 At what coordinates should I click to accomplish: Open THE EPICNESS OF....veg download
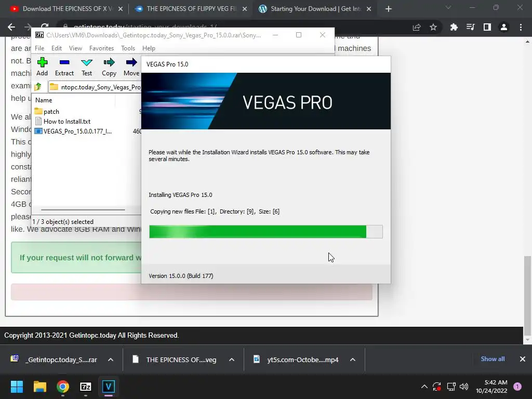point(176,360)
